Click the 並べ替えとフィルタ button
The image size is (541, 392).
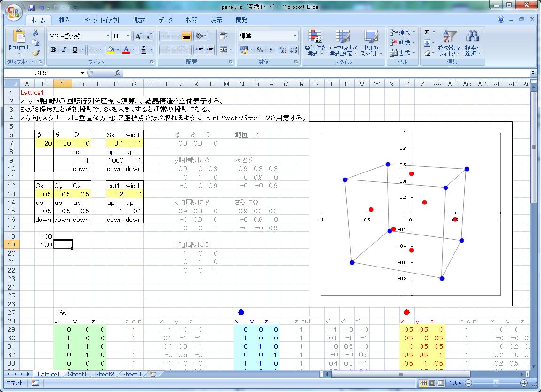(x=449, y=43)
